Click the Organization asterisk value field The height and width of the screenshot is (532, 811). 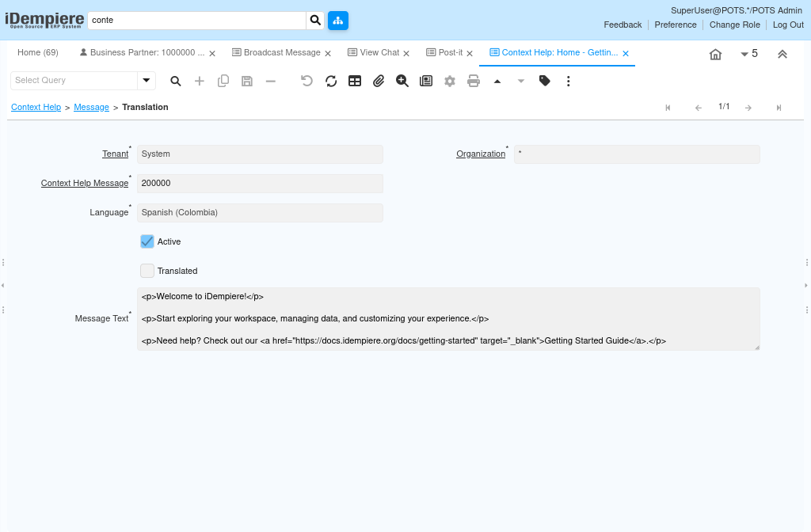coord(637,154)
